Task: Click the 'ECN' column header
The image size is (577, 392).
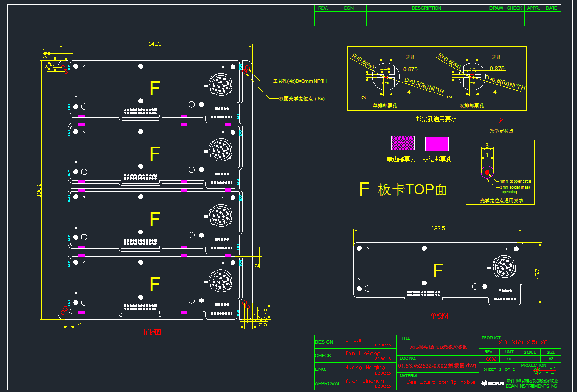Action: point(348,8)
